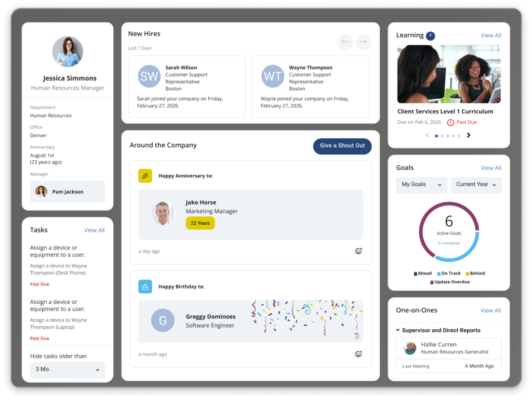Go to next Learning carousel item

[x=469, y=135]
